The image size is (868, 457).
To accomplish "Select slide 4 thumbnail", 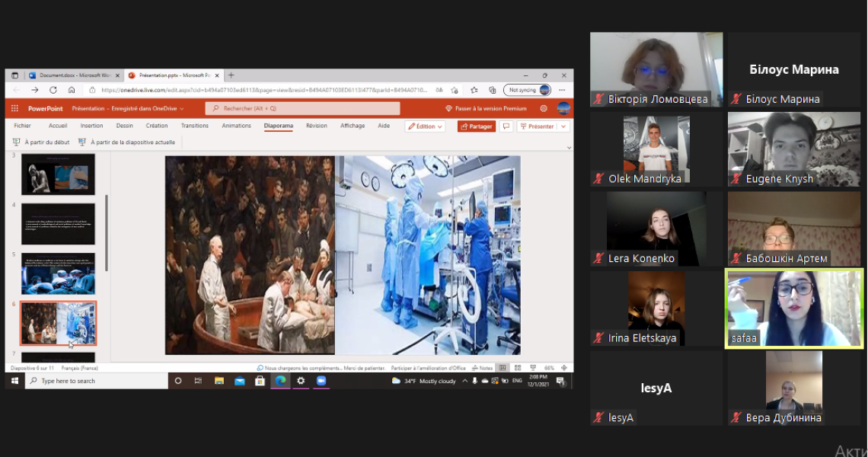I will [x=58, y=224].
